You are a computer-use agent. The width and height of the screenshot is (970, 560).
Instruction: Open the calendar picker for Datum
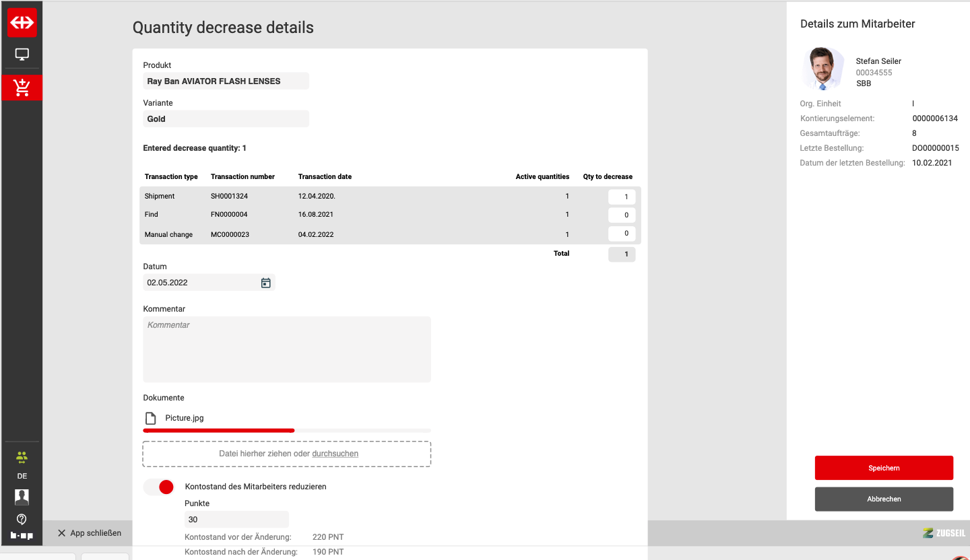point(265,283)
